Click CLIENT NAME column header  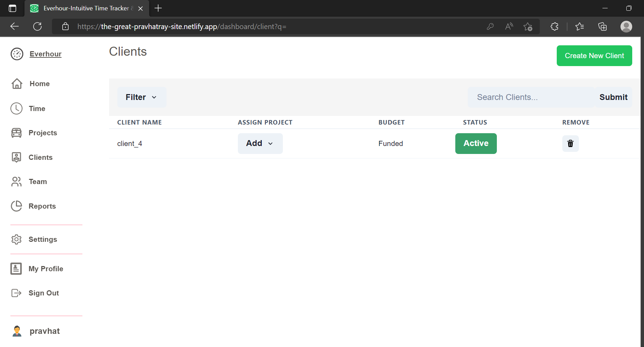[139, 122]
